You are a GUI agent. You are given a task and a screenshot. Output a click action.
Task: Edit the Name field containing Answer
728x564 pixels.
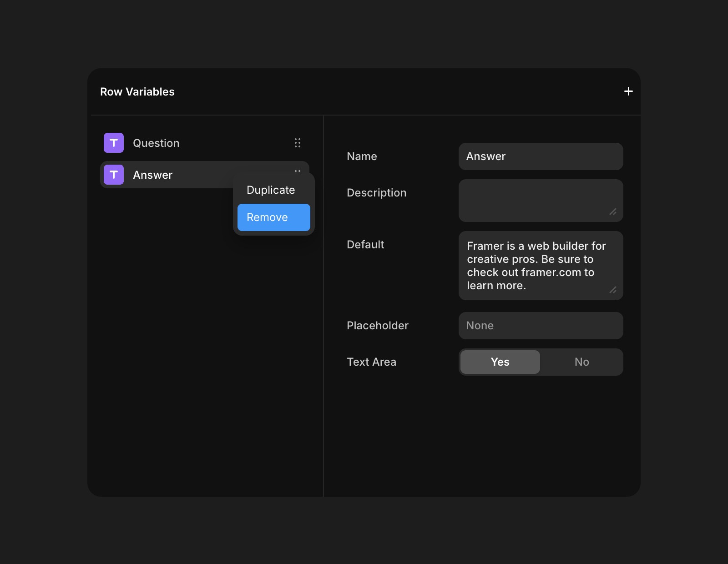541,156
